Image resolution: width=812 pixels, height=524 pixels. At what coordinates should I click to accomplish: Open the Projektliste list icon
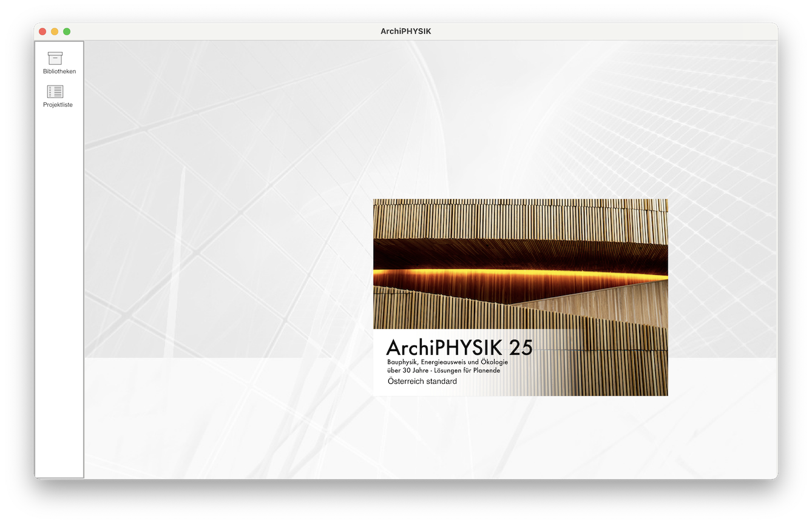55,92
